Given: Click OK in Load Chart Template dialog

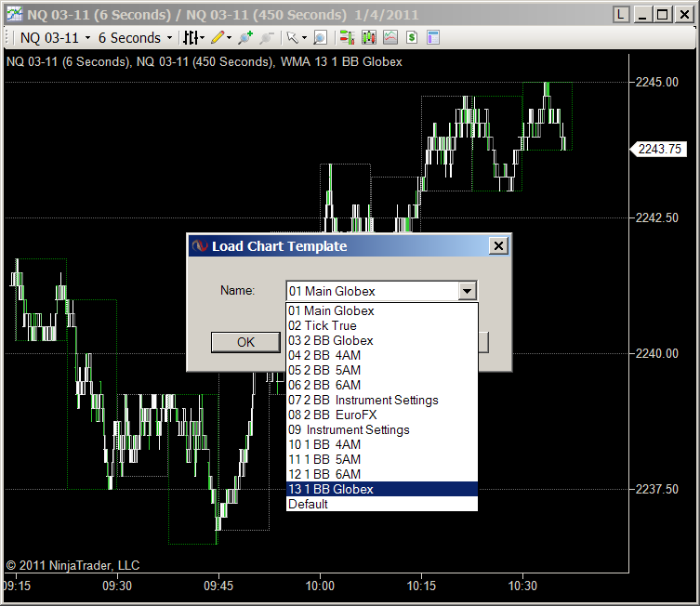Looking at the screenshot, I should [x=245, y=342].
